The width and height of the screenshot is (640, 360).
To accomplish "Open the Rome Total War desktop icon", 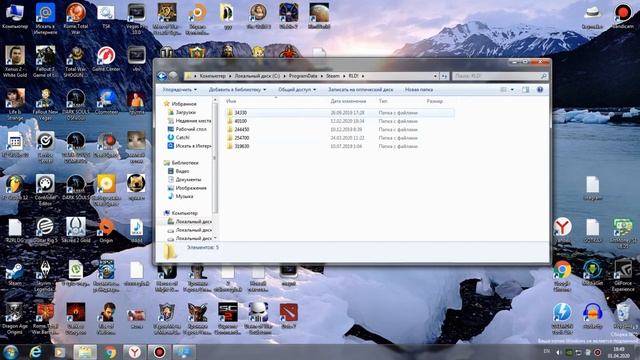I will click(76, 18).
